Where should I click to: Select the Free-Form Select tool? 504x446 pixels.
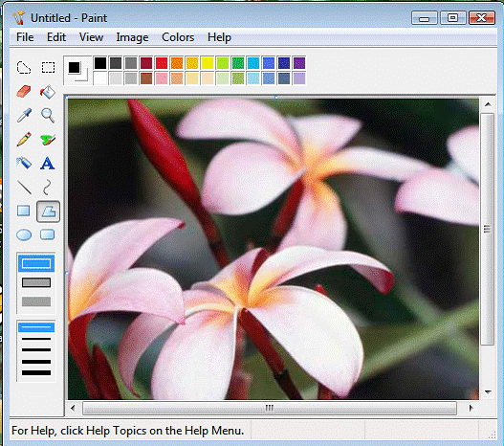(x=24, y=68)
